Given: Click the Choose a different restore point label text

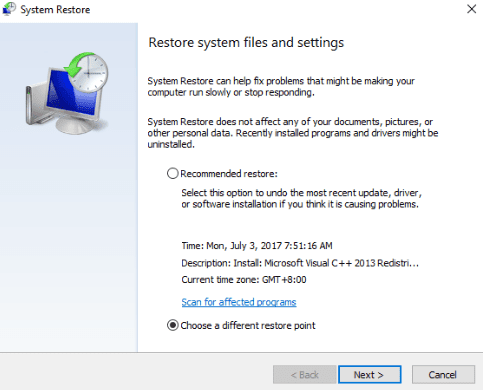Looking at the screenshot, I should (x=248, y=325).
